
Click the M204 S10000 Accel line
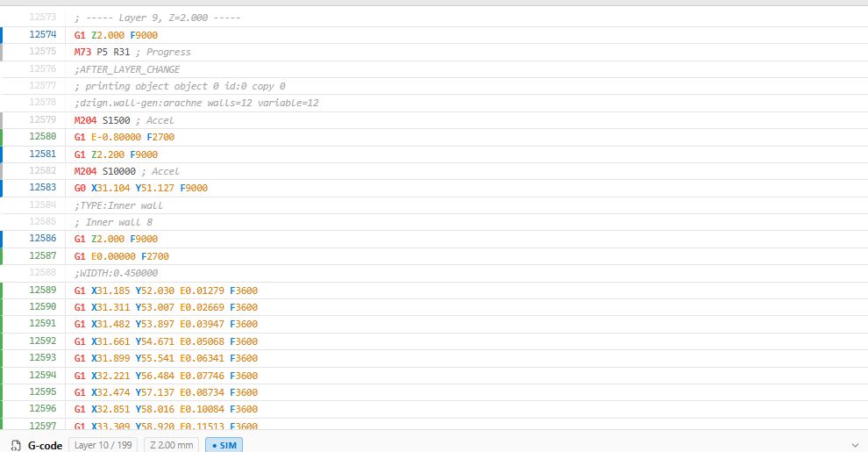tap(127, 171)
